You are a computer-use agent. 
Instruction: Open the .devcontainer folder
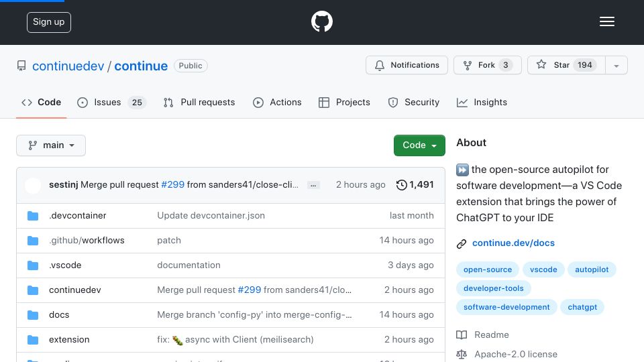coord(78,215)
